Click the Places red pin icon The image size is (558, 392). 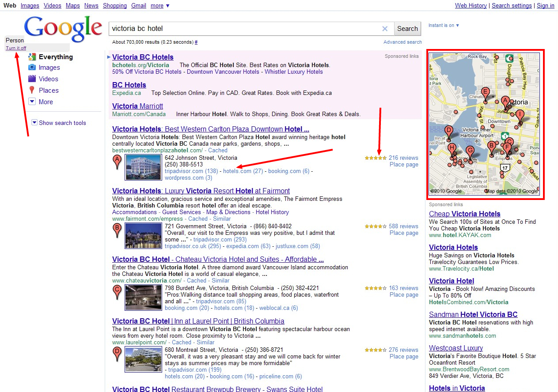(32, 90)
